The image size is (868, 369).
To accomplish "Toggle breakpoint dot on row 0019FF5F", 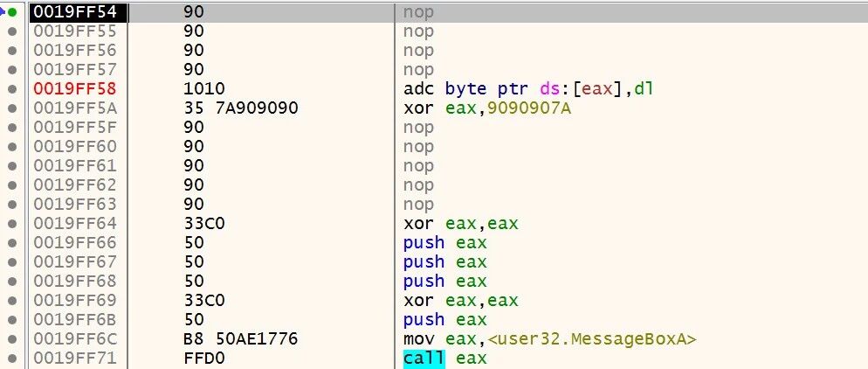I will point(12,128).
